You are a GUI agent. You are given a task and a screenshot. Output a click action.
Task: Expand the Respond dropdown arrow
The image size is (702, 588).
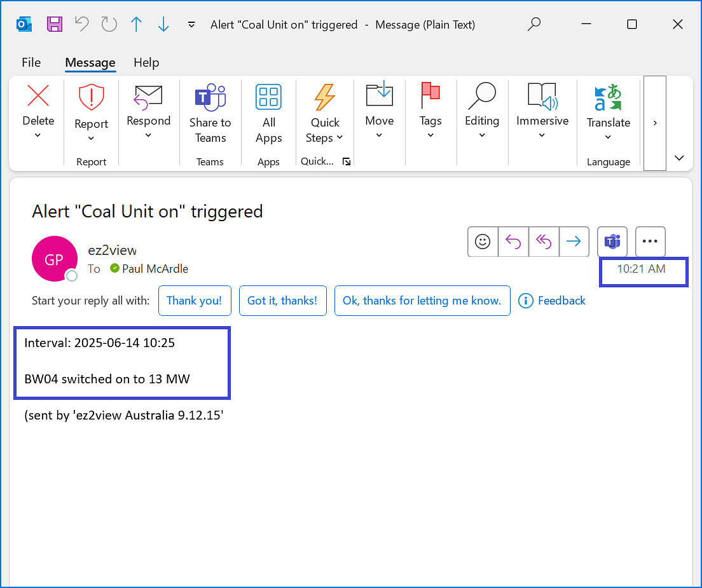pos(148,135)
